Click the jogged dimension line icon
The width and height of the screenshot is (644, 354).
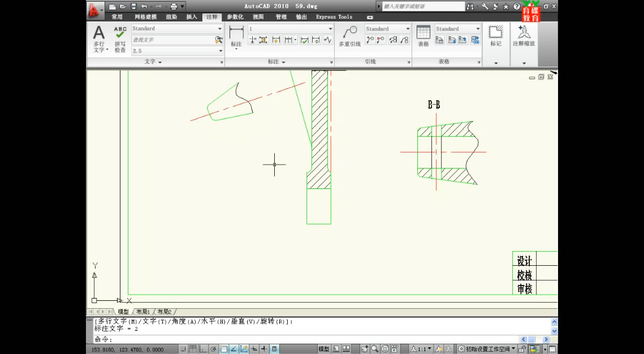point(327,40)
